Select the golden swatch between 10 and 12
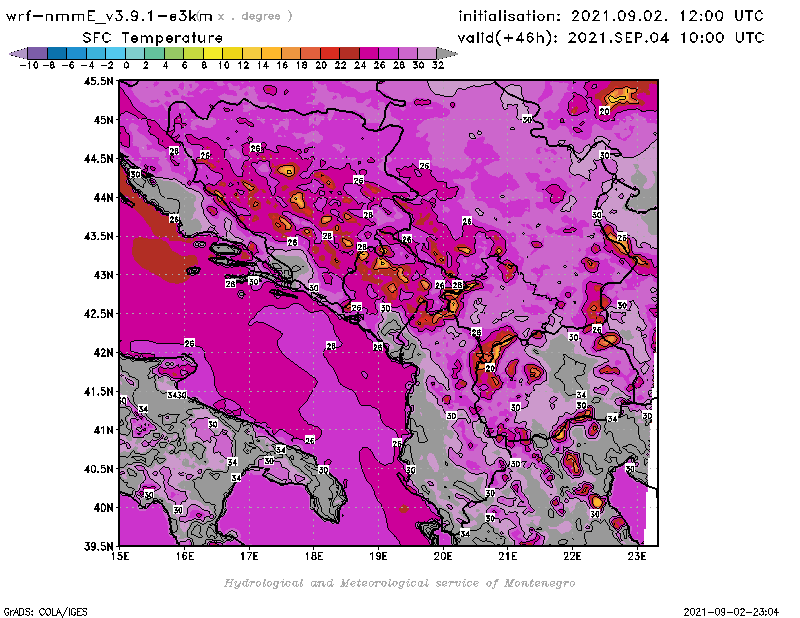Screen dimensions: 800x618 [232, 53]
